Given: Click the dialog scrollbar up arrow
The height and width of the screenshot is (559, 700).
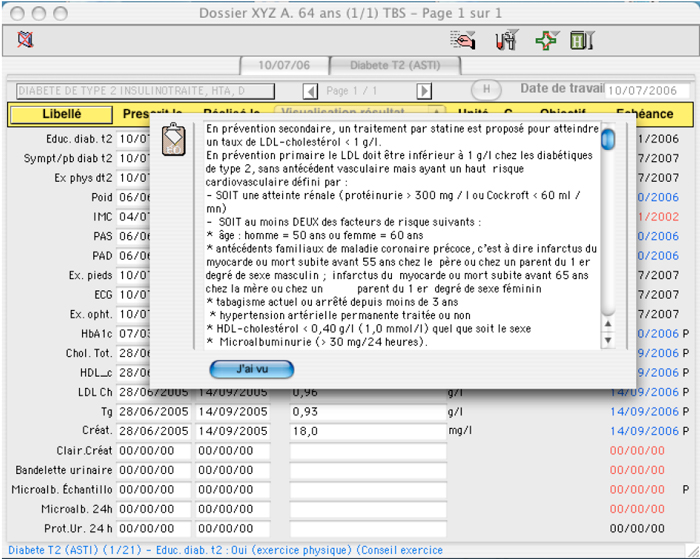Looking at the screenshot, I should pyautogui.click(x=607, y=322).
